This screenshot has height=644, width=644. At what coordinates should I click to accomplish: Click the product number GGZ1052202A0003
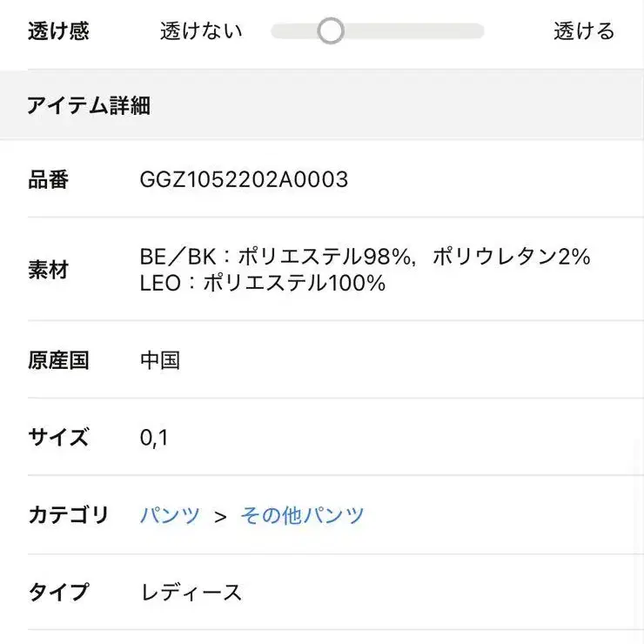pos(244,180)
